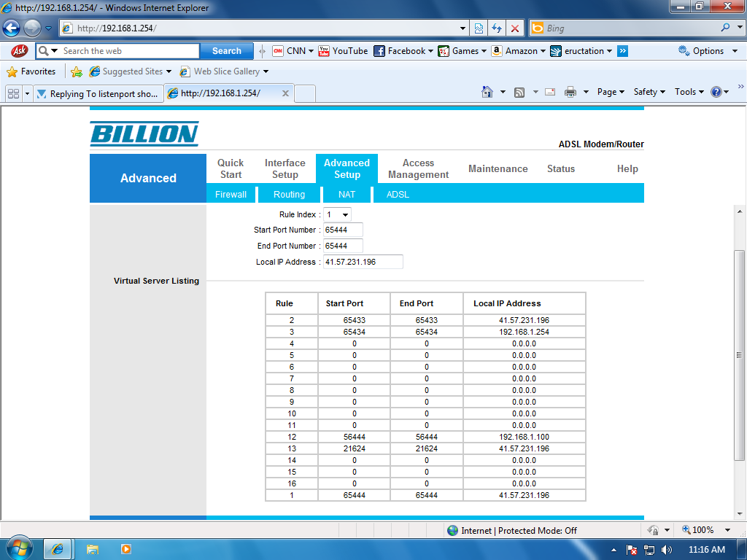Expand the Ask toolbar Options dropdown

735,51
